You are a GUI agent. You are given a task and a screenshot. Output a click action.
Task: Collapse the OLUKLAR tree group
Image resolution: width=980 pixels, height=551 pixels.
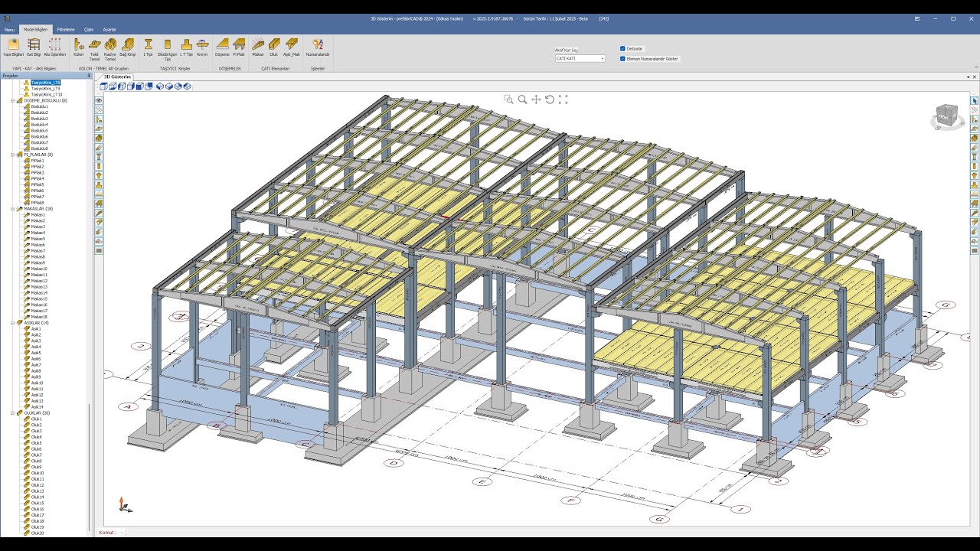pyautogui.click(x=12, y=412)
